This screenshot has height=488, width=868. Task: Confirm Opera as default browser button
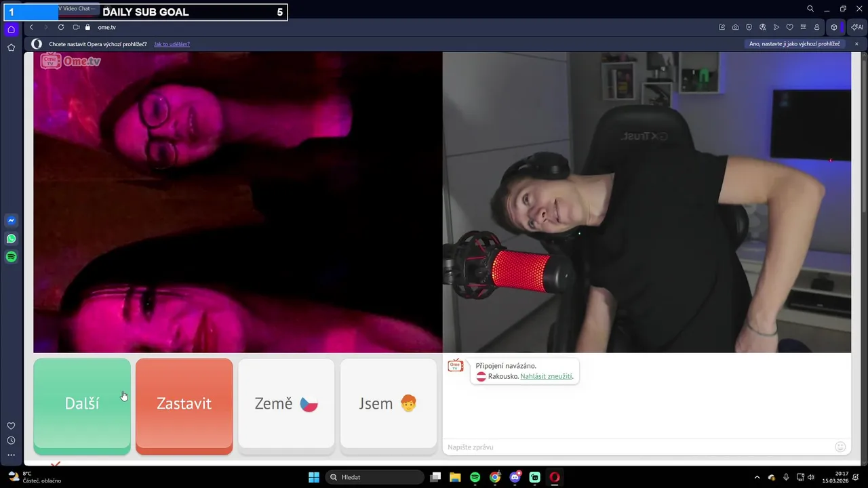[x=794, y=44]
